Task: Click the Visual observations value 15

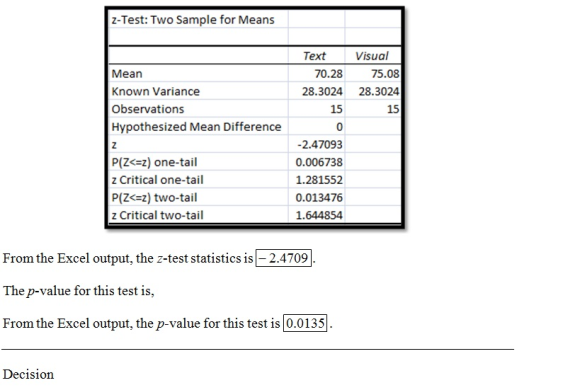Action: [x=393, y=109]
